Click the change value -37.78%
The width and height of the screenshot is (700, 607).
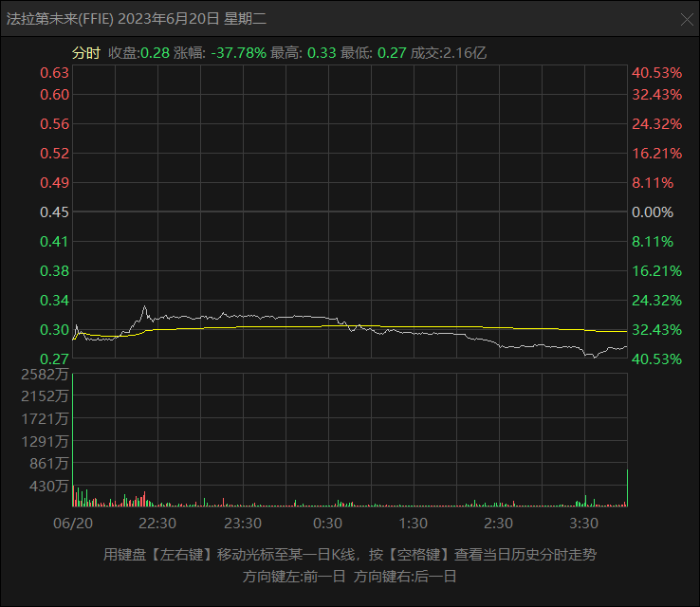coord(238,53)
